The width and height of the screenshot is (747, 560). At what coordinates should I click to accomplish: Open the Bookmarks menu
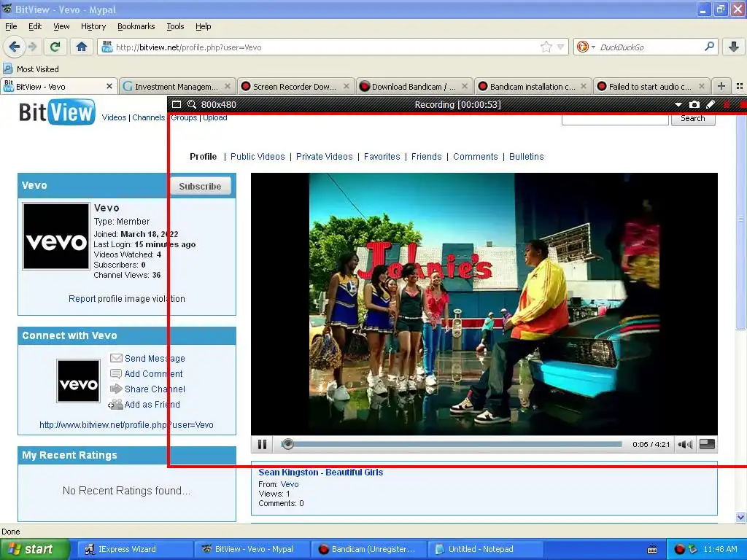[x=136, y=26]
